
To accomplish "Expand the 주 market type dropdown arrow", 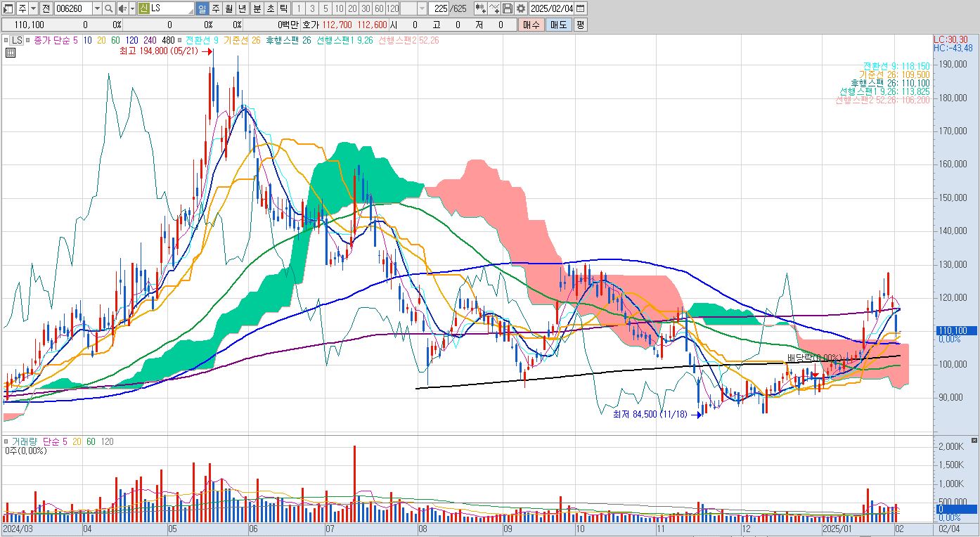I will coord(33,8).
